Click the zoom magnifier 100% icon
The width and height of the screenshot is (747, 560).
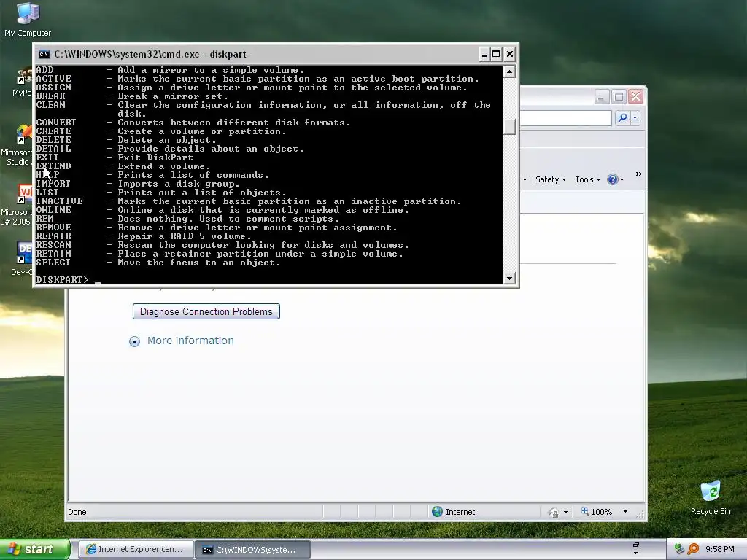[x=584, y=511]
